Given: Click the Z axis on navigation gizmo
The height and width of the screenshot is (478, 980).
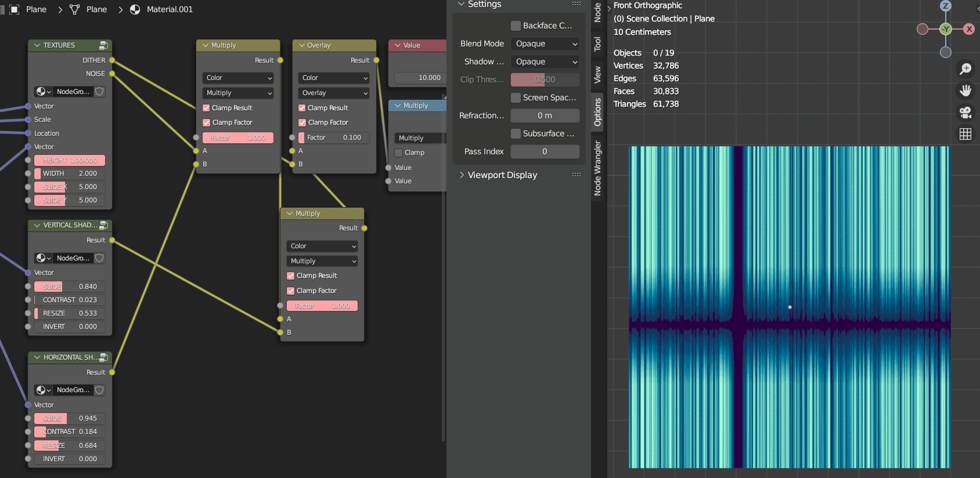Looking at the screenshot, I should point(946,6).
